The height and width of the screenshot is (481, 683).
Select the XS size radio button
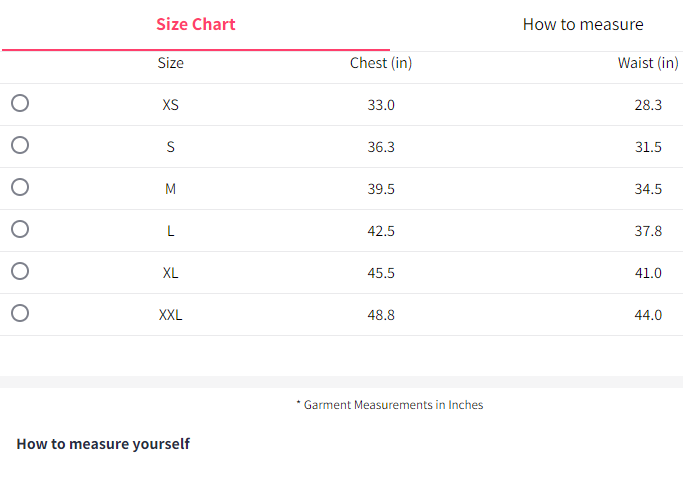click(20, 103)
